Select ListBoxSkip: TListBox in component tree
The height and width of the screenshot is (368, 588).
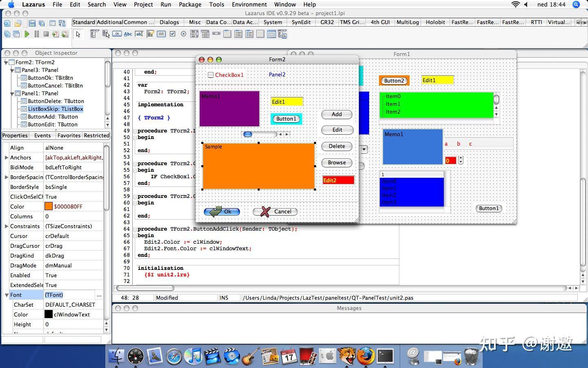click(x=56, y=109)
